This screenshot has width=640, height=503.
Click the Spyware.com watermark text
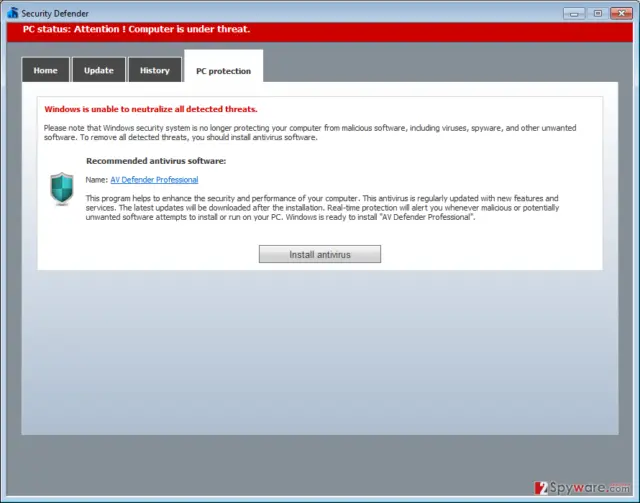(x=589, y=487)
